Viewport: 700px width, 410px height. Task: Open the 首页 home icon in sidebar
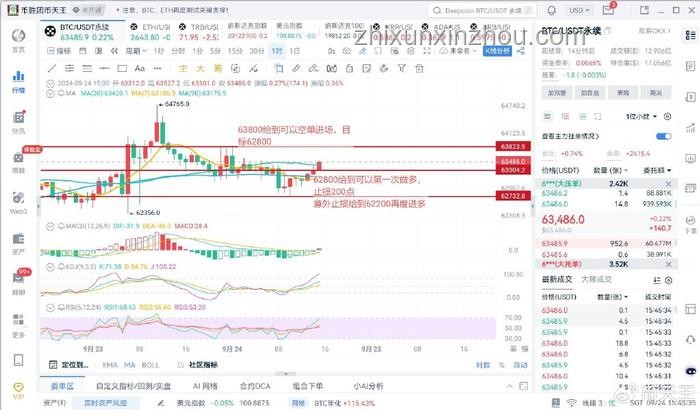pyautogui.click(x=18, y=40)
